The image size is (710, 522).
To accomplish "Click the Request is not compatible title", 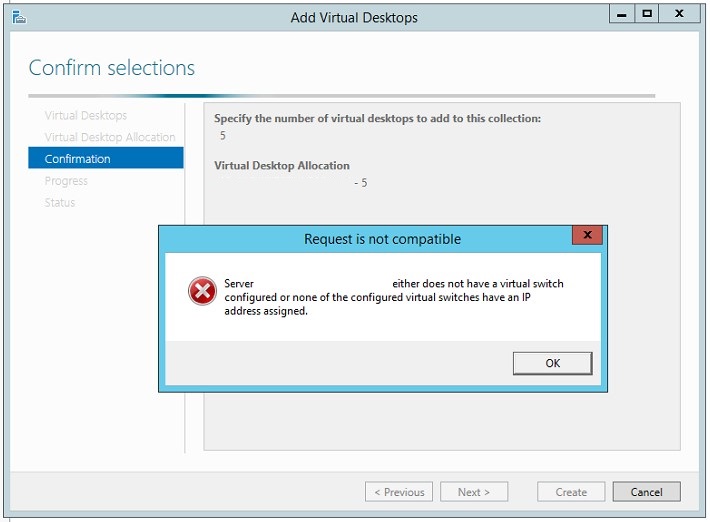I will (x=382, y=239).
